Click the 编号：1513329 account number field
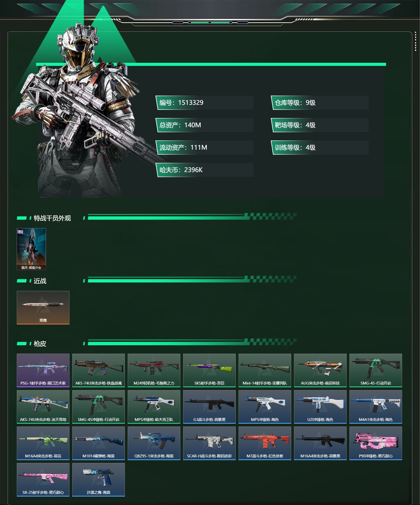 tap(204, 103)
